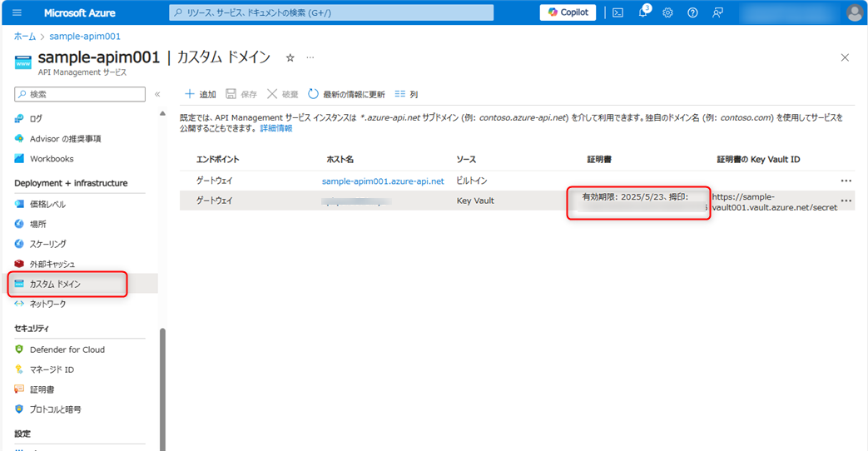Open the 列 columns selector
This screenshot has width=868, height=451.
406,94
